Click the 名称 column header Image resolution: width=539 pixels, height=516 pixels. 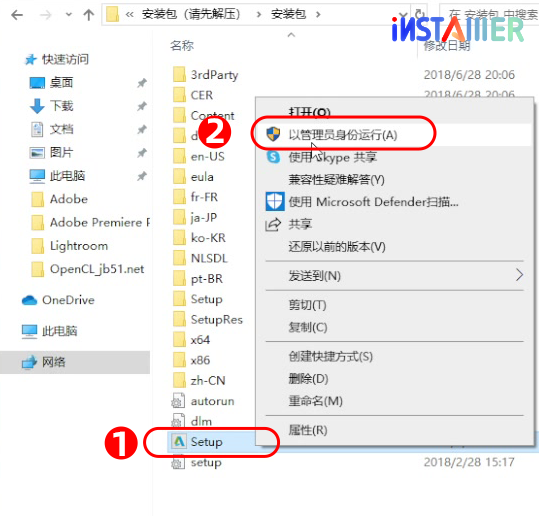pos(182,45)
